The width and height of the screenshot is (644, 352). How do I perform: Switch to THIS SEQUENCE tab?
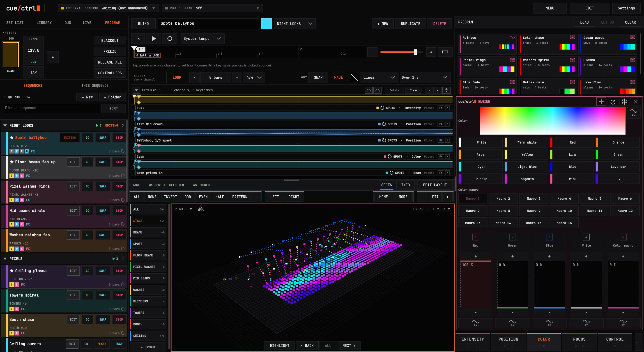click(x=95, y=86)
